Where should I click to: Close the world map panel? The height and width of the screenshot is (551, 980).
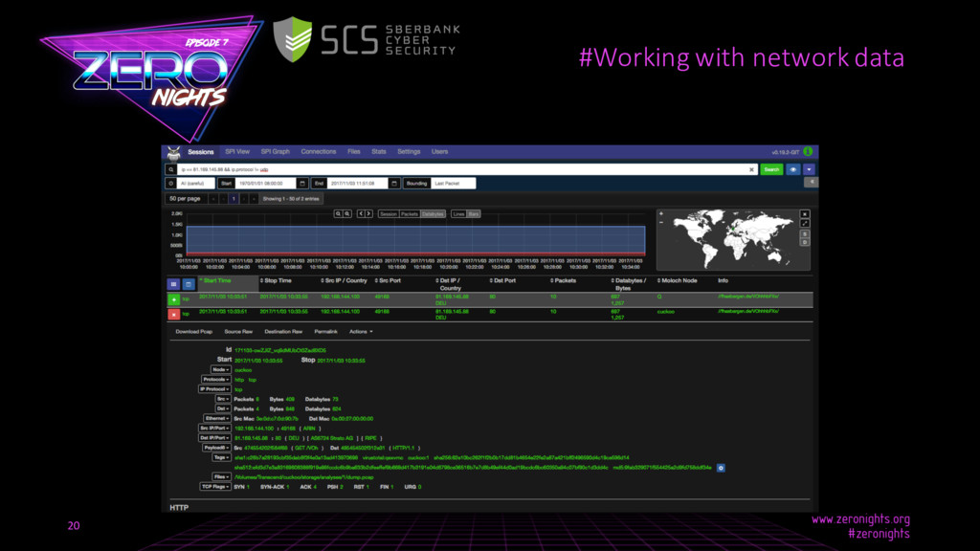pos(805,213)
